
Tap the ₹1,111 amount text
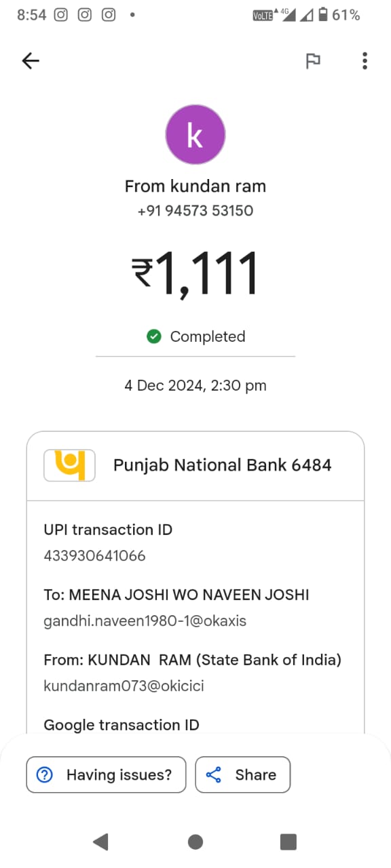pos(195,275)
